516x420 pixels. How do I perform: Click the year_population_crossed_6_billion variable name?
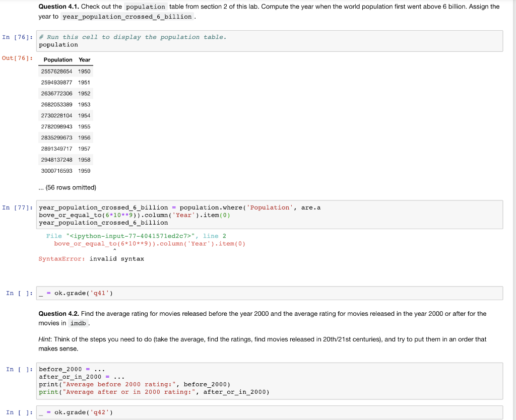pyautogui.click(x=101, y=207)
